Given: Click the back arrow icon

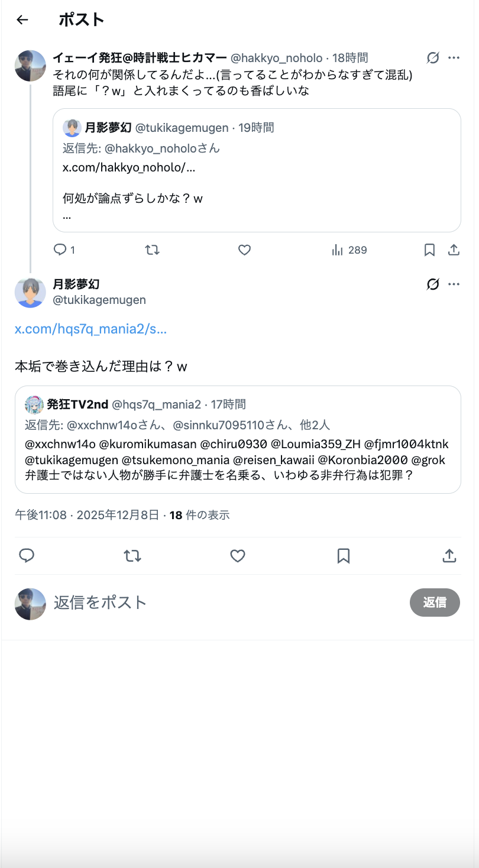Looking at the screenshot, I should click(22, 20).
